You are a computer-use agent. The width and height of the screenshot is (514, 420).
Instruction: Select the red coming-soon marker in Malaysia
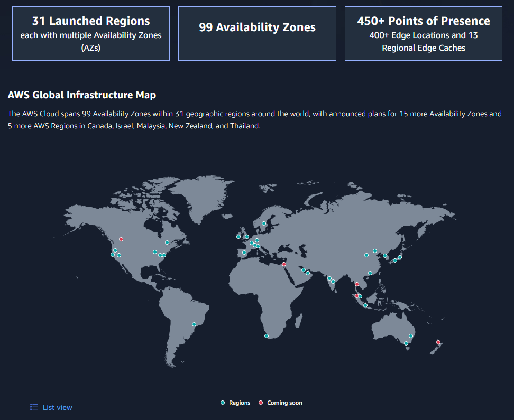pos(356,296)
